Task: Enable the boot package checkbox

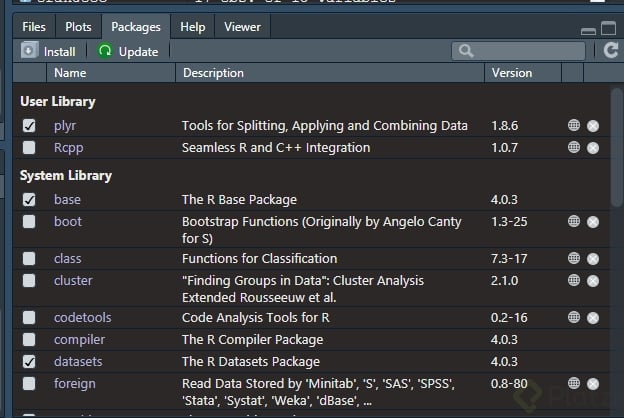Action: pyautogui.click(x=29, y=222)
